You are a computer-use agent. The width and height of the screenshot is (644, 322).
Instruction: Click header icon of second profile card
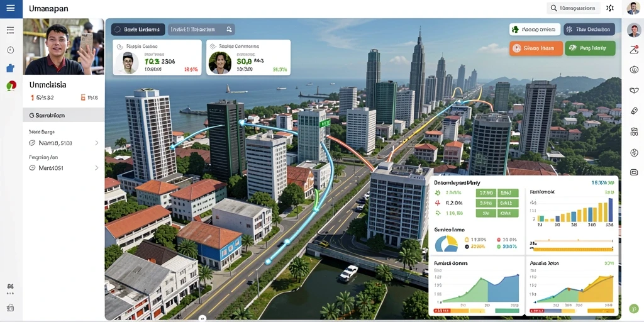(x=214, y=47)
